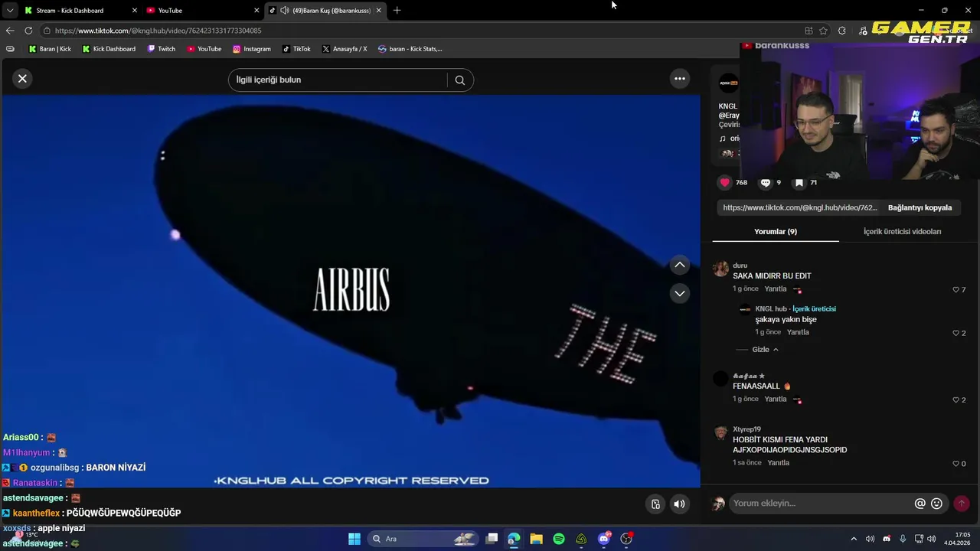The image size is (980, 551).
Task: Go to next video with down chevron
Action: (679, 293)
